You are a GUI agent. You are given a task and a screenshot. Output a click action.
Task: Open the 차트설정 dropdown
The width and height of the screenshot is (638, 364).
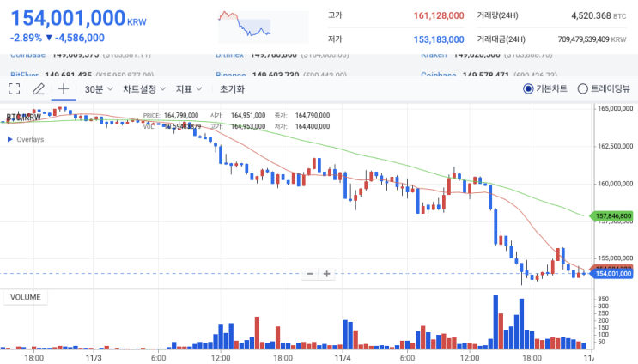pyautogui.click(x=144, y=89)
